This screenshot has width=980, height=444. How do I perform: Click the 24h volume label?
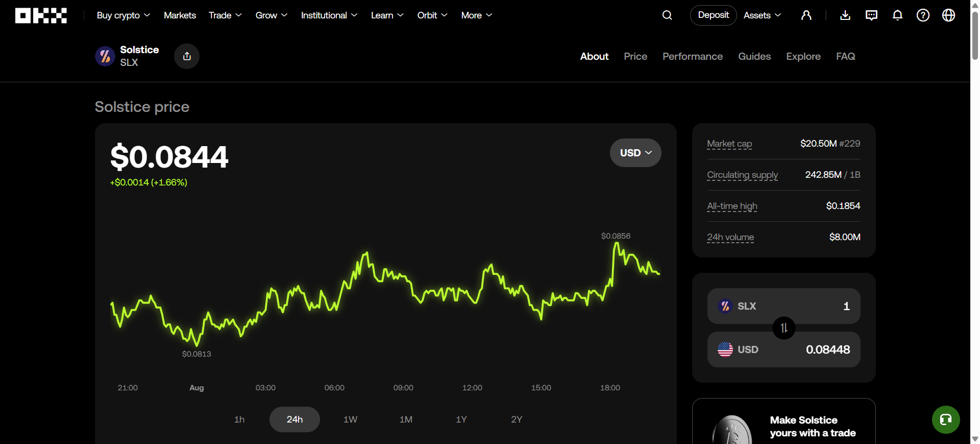pyautogui.click(x=730, y=238)
